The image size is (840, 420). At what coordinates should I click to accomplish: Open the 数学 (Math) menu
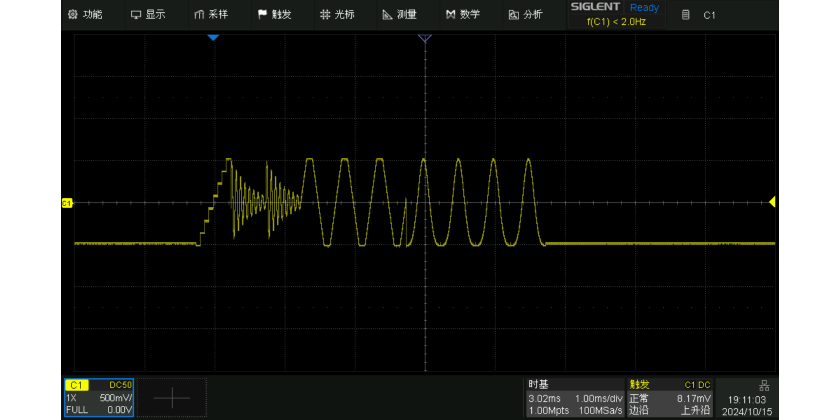point(463,15)
